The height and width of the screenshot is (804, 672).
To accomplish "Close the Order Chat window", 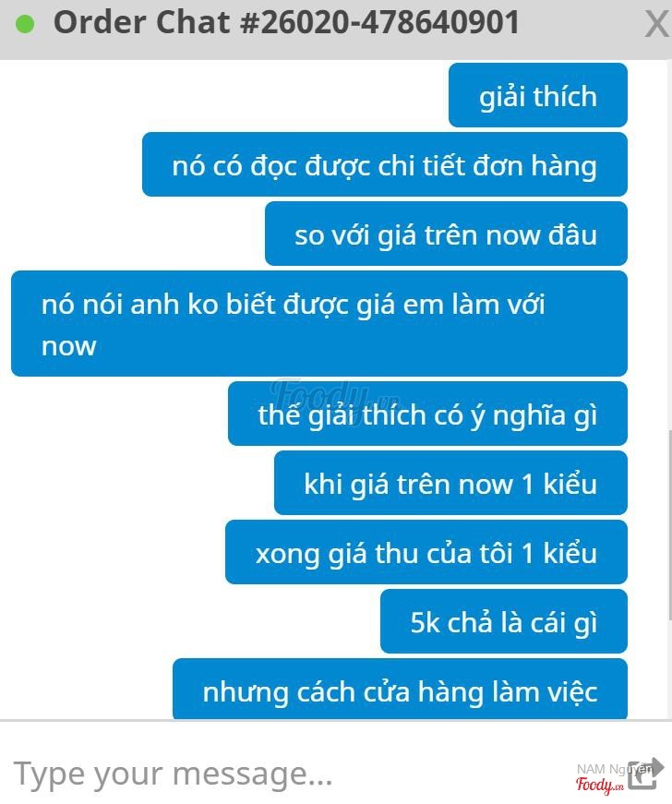I will (x=657, y=24).
